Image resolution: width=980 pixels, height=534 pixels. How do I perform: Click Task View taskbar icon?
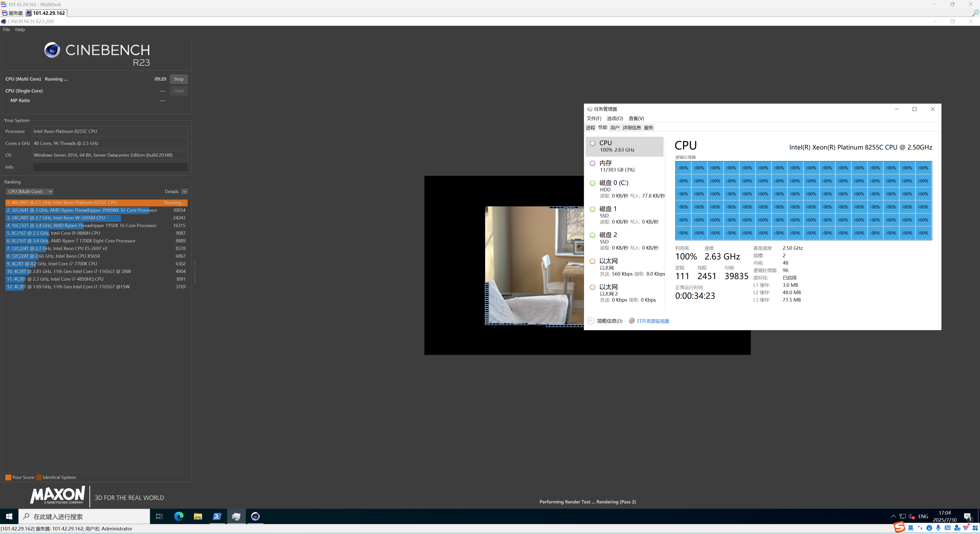click(x=159, y=516)
